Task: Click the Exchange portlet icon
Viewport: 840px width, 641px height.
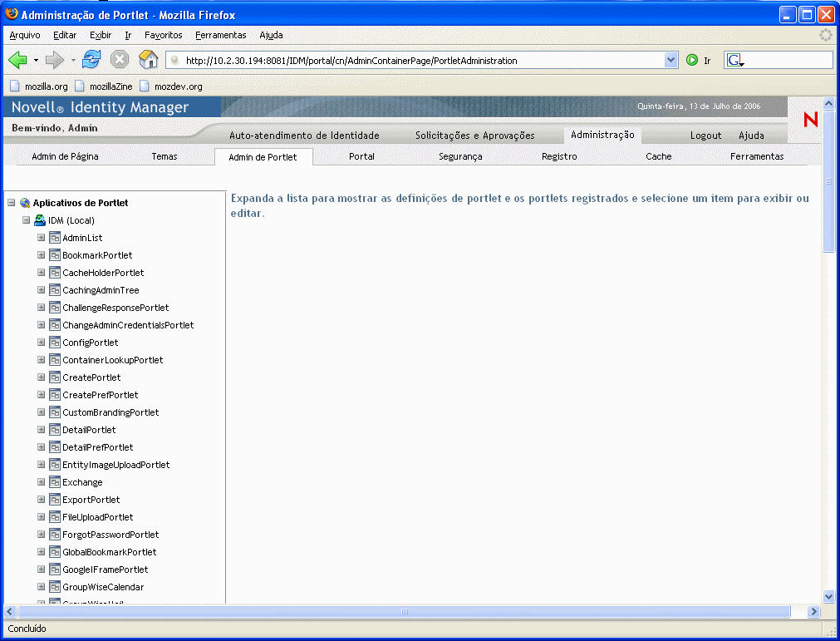Action: 54,482
